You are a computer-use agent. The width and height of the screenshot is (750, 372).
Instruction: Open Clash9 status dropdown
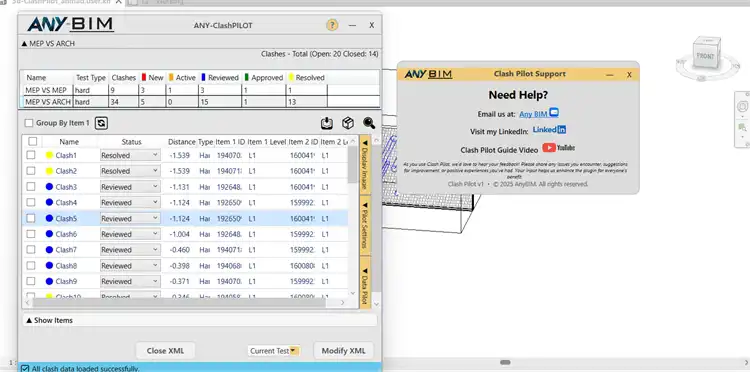click(130, 281)
